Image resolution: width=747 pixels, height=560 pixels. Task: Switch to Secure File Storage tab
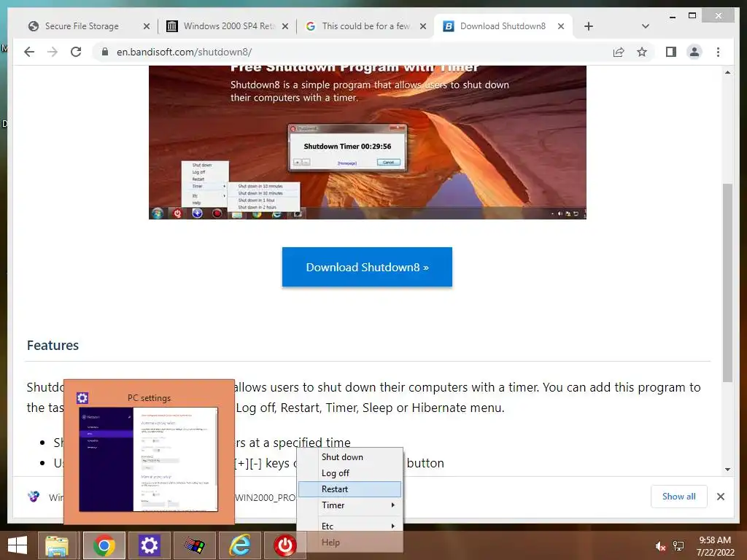[82, 26]
